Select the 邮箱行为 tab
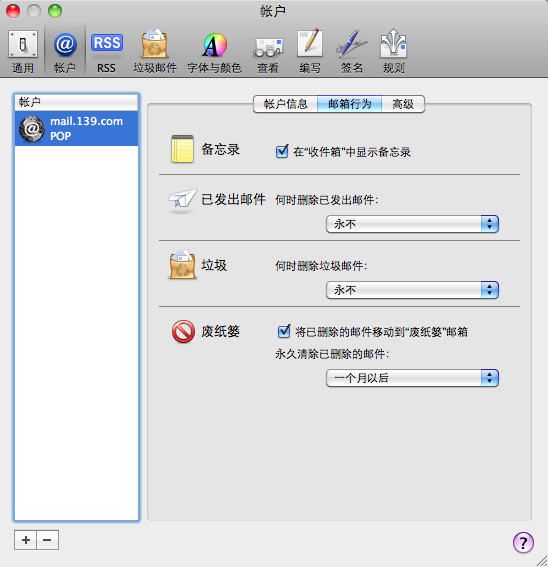The height and width of the screenshot is (567, 548). coord(349,104)
